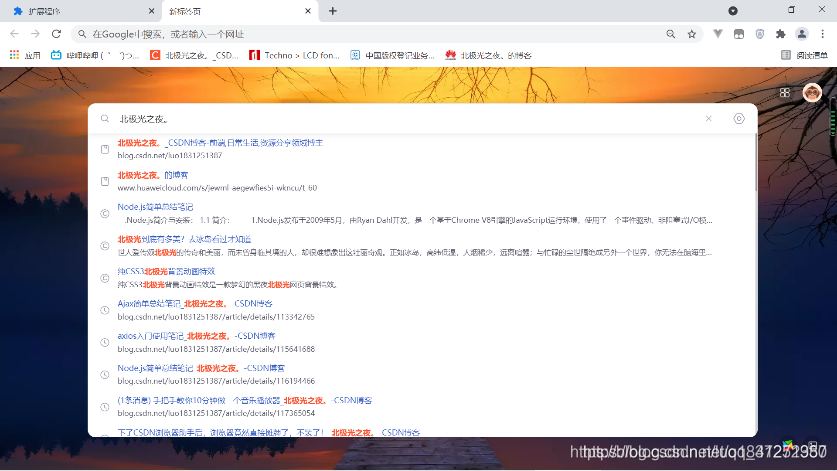Clear the search box with the X

click(708, 119)
